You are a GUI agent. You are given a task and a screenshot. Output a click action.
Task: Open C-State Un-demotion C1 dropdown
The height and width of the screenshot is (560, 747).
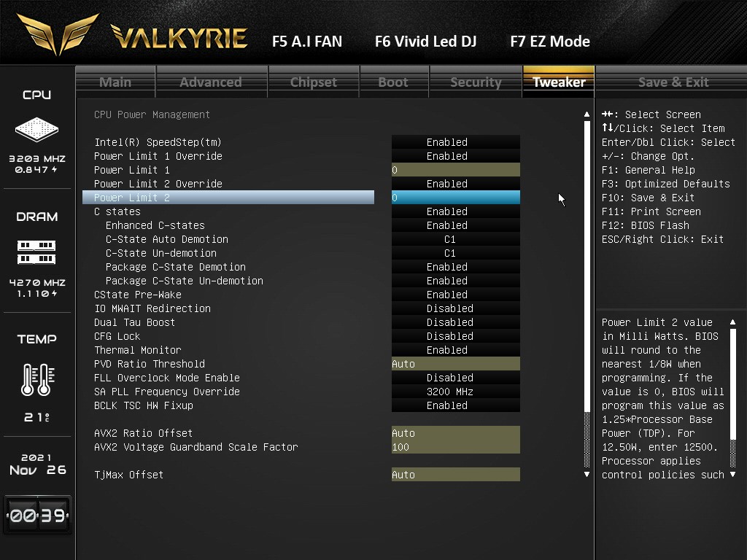[x=455, y=252]
